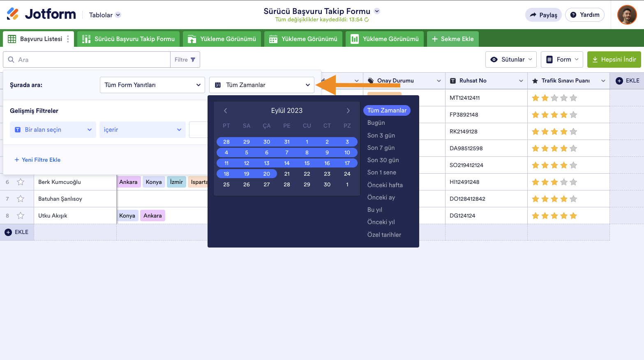This screenshot has height=360, width=644.
Task: Add a new tab with Sekme Ekle
Action: click(x=452, y=39)
